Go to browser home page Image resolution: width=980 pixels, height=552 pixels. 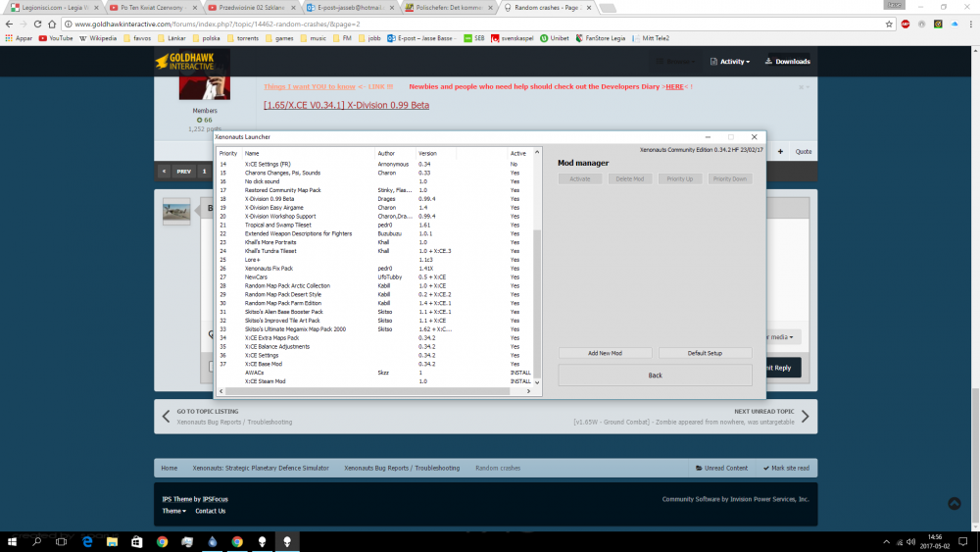(52, 24)
